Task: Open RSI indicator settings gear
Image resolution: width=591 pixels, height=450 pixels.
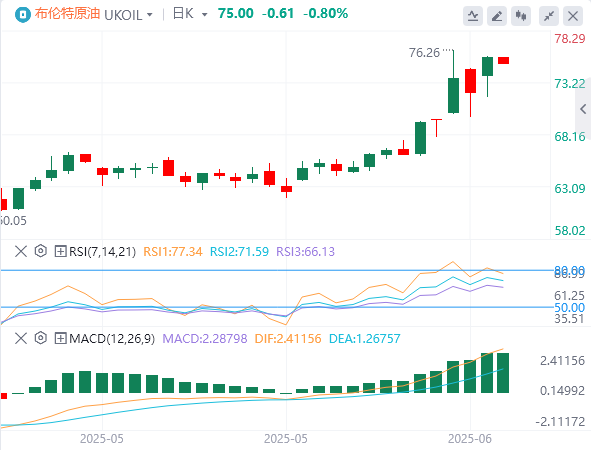Action: click(41, 251)
